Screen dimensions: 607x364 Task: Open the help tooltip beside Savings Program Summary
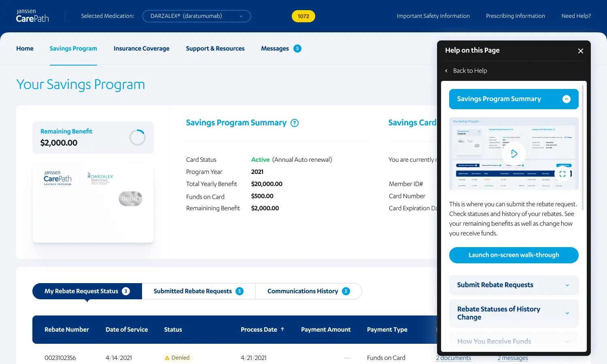pos(295,123)
